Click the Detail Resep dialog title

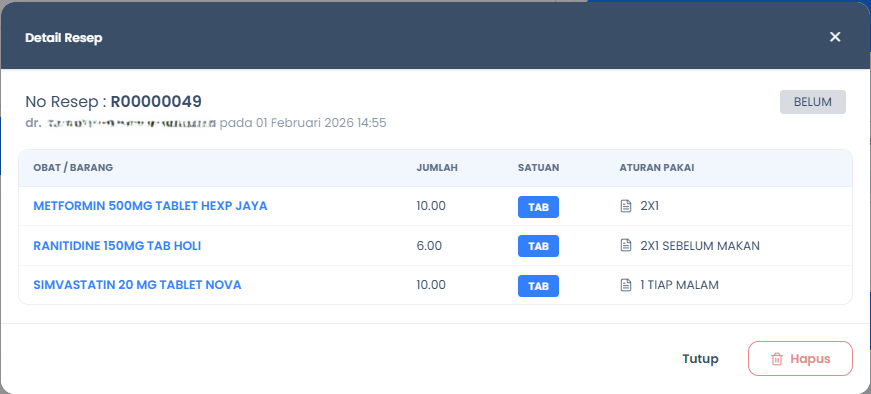pyautogui.click(x=64, y=38)
